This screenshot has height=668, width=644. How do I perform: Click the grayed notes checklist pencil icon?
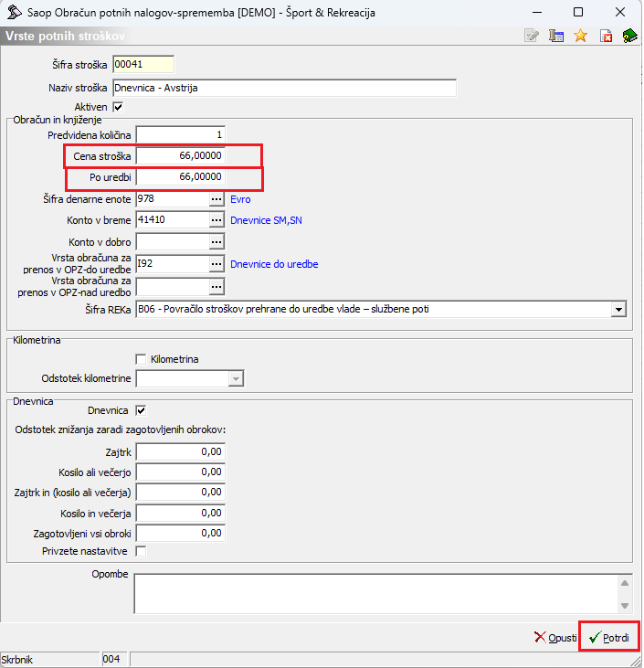[x=531, y=36]
